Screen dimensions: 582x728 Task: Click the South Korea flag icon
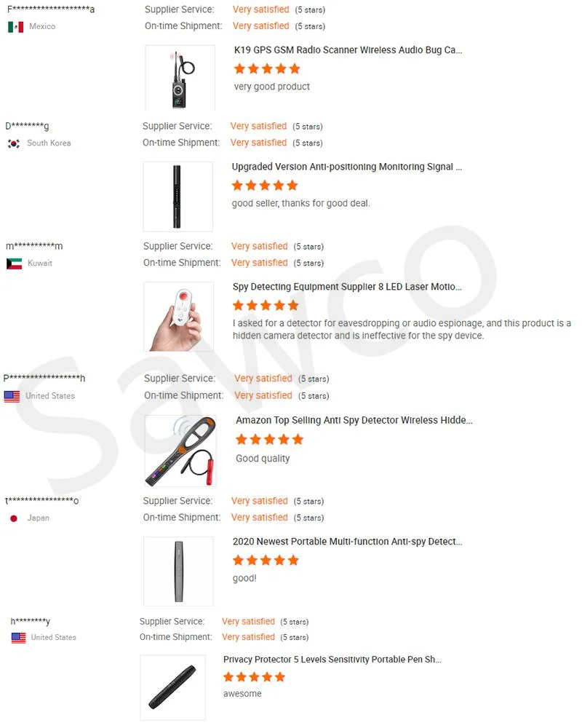coord(14,143)
